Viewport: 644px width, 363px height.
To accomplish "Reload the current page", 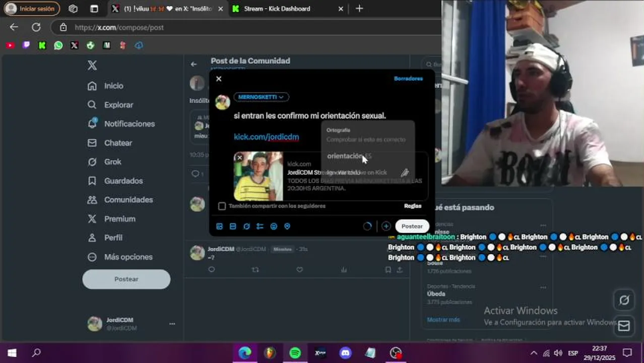I will tap(36, 27).
